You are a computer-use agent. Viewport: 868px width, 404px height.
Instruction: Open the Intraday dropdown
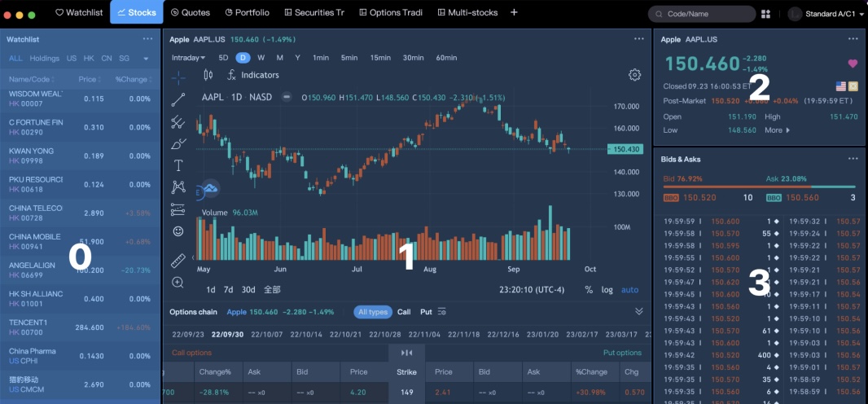point(188,58)
